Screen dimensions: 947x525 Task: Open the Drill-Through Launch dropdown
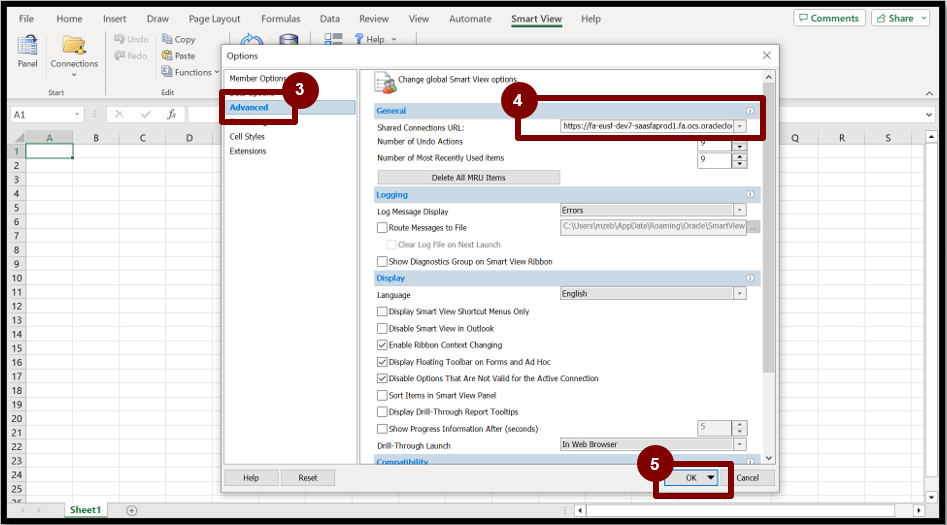tap(740, 444)
